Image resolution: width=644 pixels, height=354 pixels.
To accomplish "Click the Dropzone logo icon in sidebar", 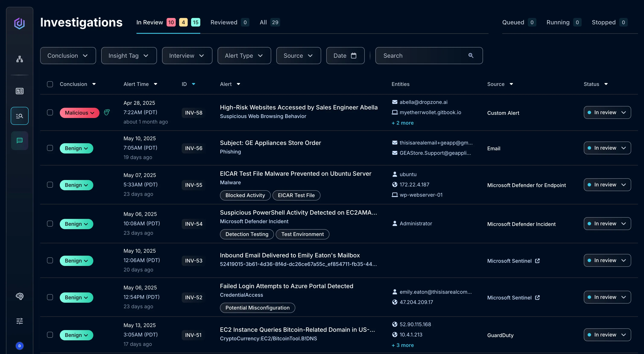I will (x=19, y=23).
